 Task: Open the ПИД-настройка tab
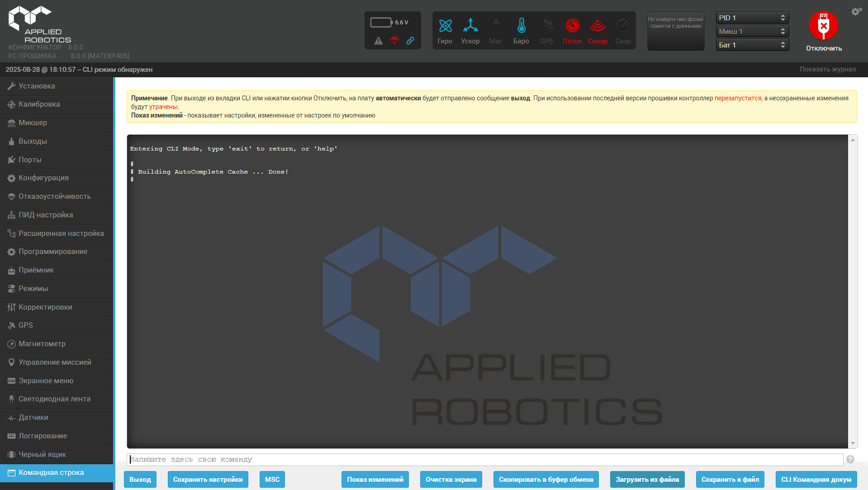point(46,215)
